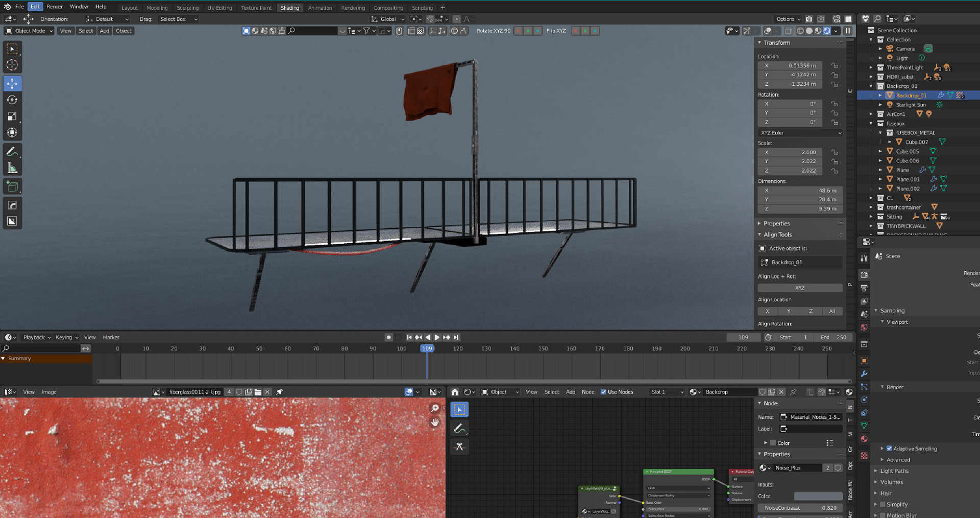Screen dimensions: 980x518
Task: Choose the Add Cube tool
Action: click(x=12, y=186)
